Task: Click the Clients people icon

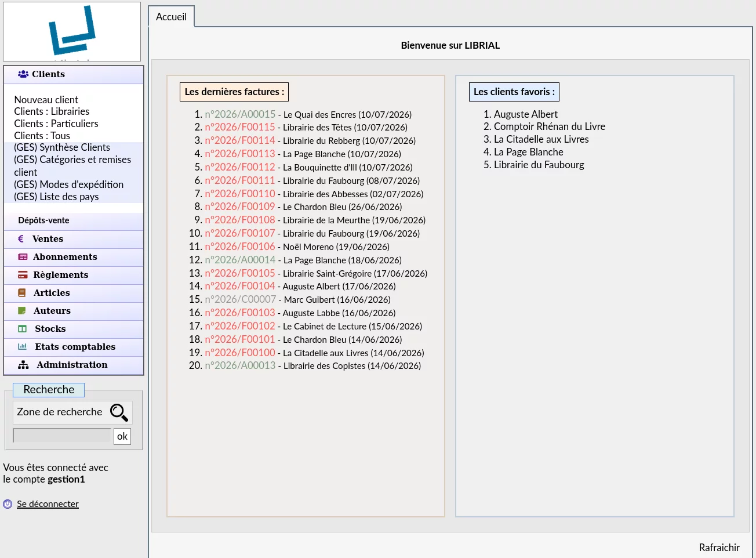Action: click(x=23, y=74)
